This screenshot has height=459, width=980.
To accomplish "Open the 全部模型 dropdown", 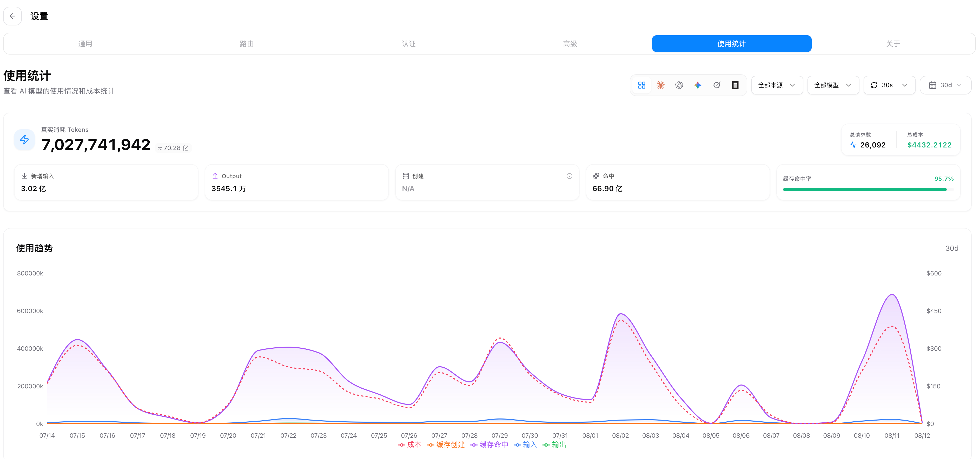I will pyautogui.click(x=833, y=85).
